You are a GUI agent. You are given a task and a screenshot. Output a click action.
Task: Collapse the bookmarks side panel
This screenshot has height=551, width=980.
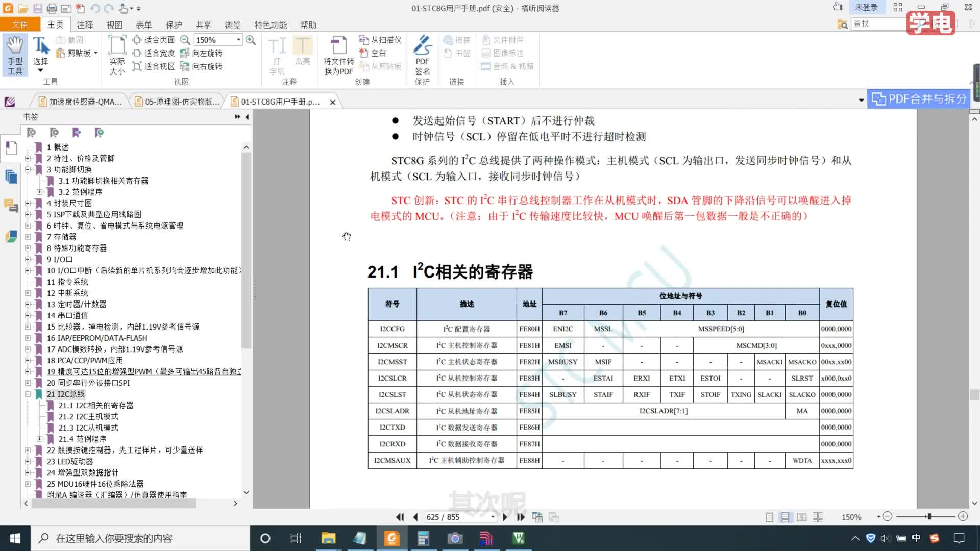[247, 117]
